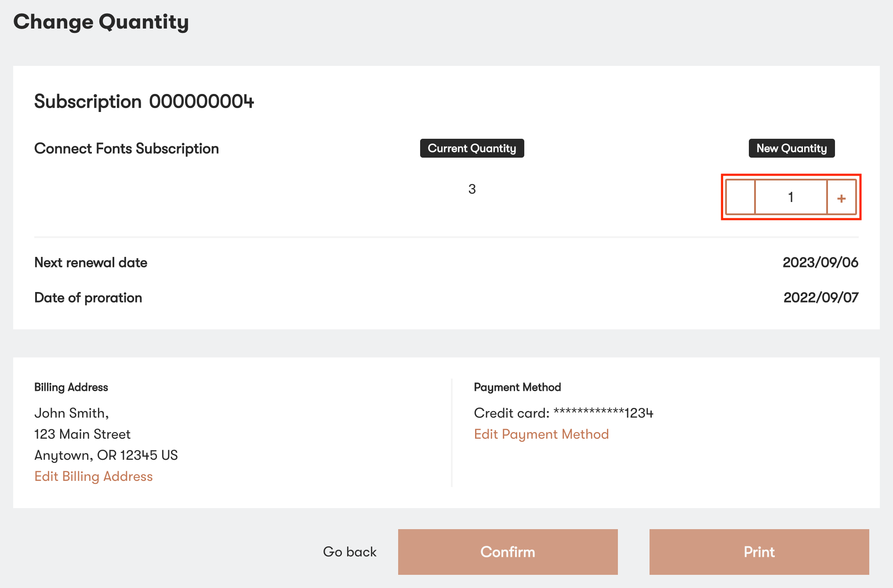Click the masked credit card number ending 1234
The image size is (893, 588).
click(x=564, y=413)
